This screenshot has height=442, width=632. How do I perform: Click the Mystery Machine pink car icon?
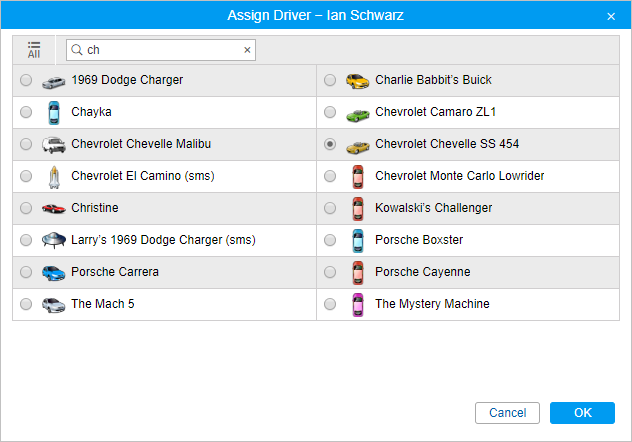click(357, 304)
